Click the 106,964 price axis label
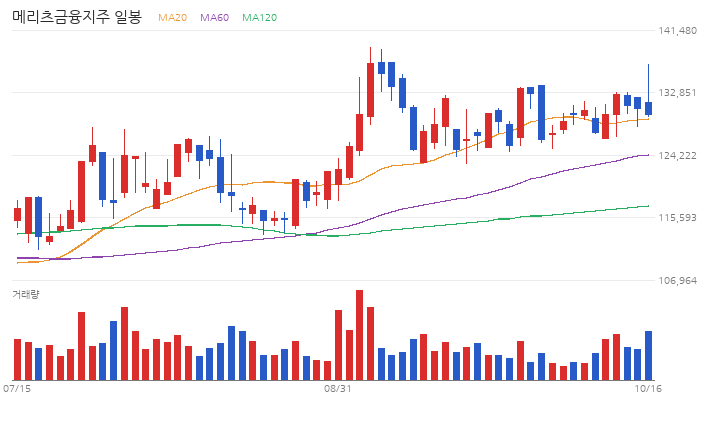The image size is (720, 440). [677, 280]
